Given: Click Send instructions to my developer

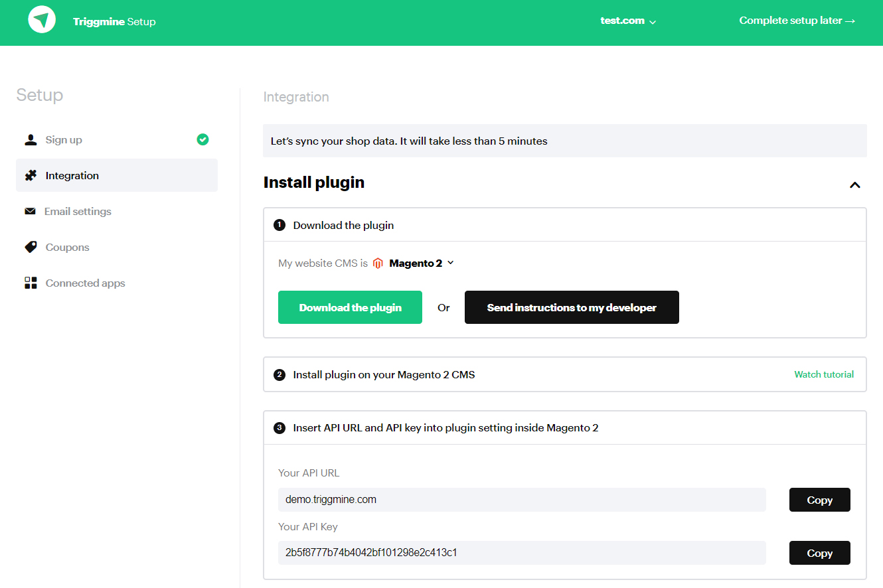Looking at the screenshot, I should click(572, 307).
